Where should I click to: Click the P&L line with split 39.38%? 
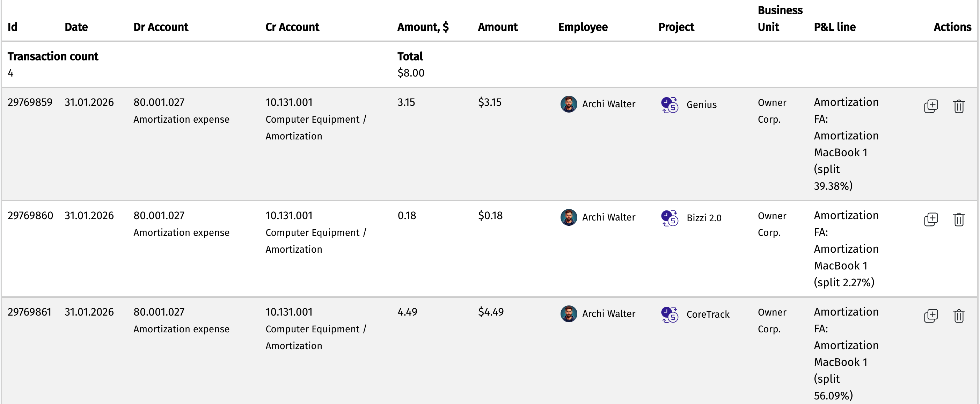tap(846, 144)
